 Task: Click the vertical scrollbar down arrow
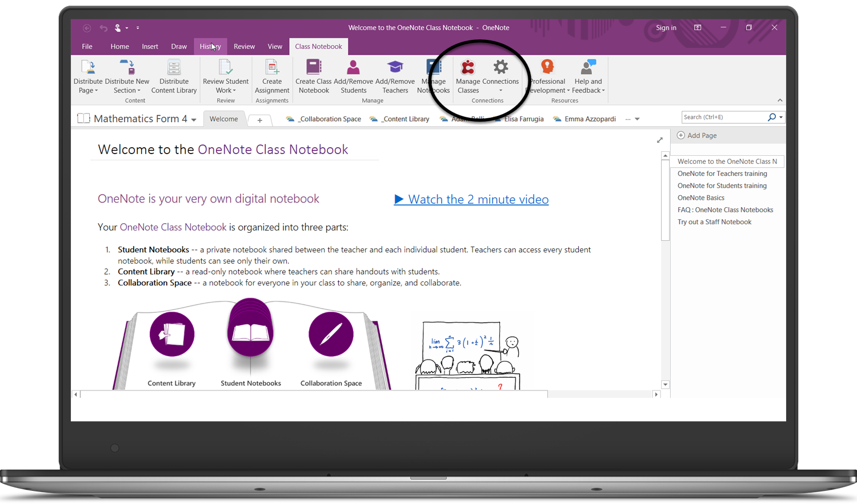click(x=665, y=385)
